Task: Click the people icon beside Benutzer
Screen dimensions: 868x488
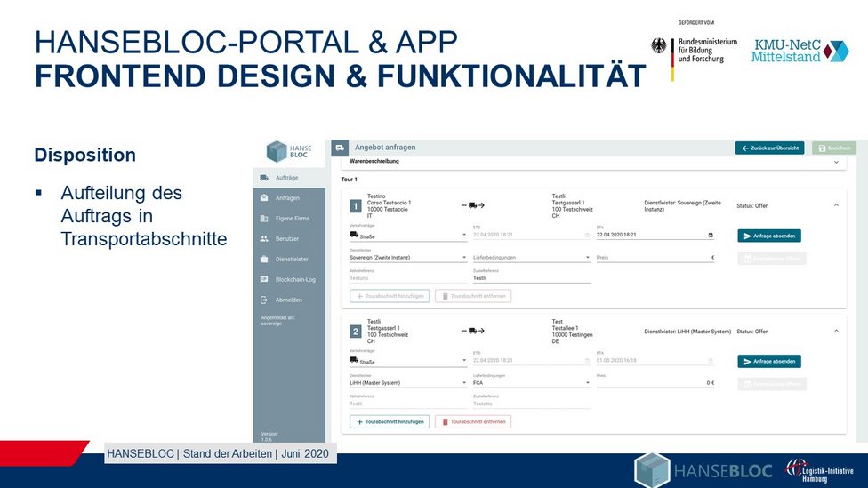Action: (264, 239)
